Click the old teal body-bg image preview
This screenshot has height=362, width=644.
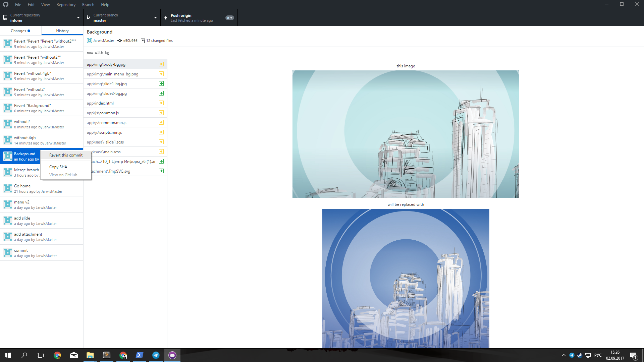[x=406, y=134]
